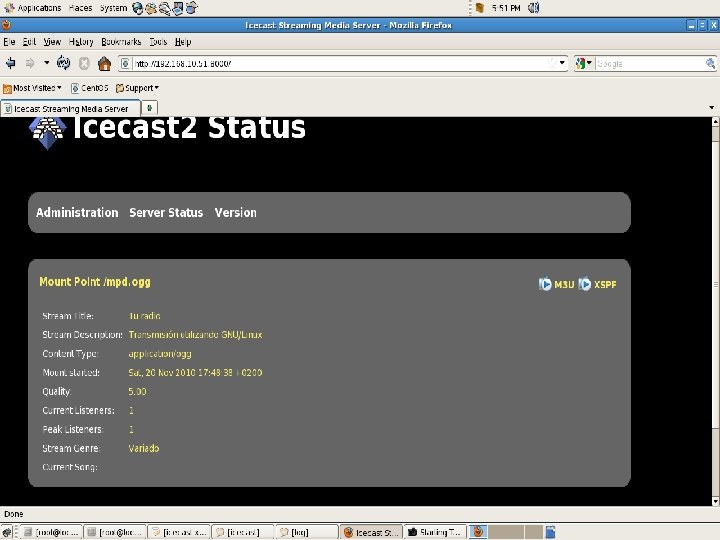Click the Mount Point /mpd.ogg heading
This screenshot has width=720, height=540.
pos(95,282)
